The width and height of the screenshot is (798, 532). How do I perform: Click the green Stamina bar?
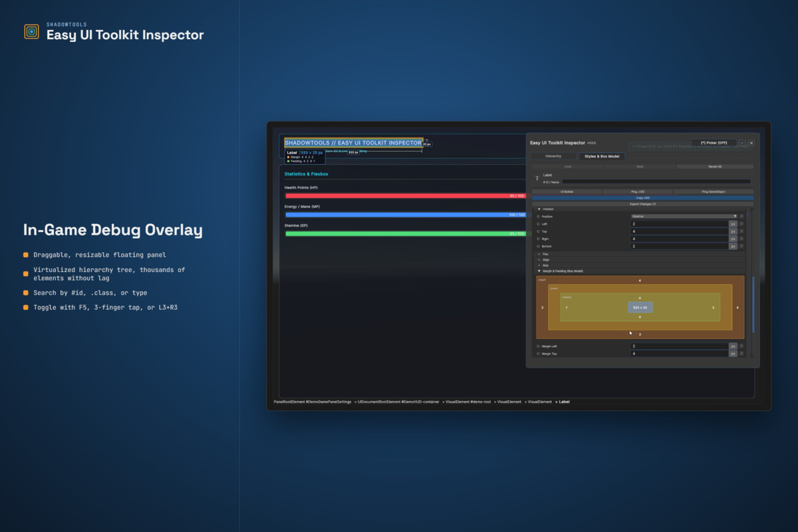pos(406,233)
